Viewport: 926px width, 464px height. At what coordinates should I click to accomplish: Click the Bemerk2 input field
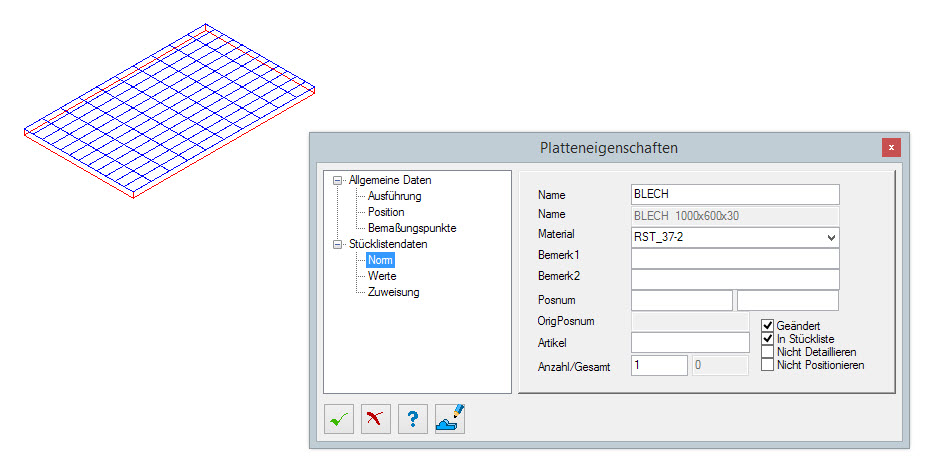735,279
